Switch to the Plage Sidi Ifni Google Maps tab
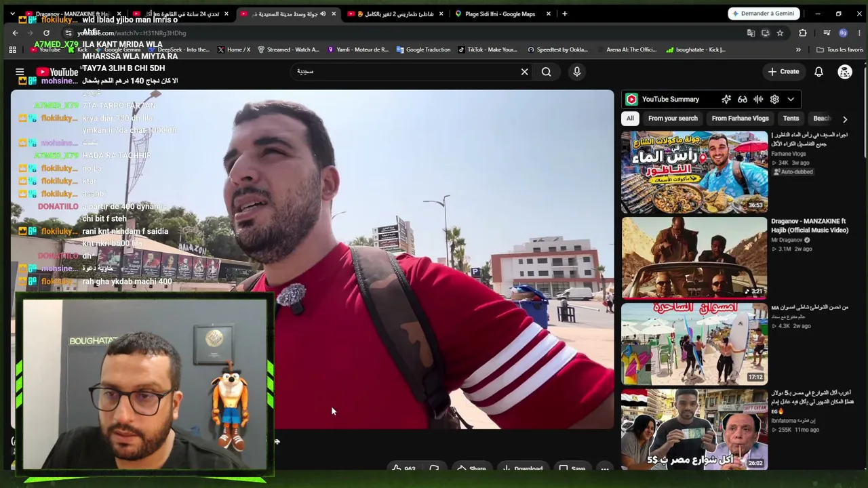The image size is (868, 488). (x=500, y=14)
